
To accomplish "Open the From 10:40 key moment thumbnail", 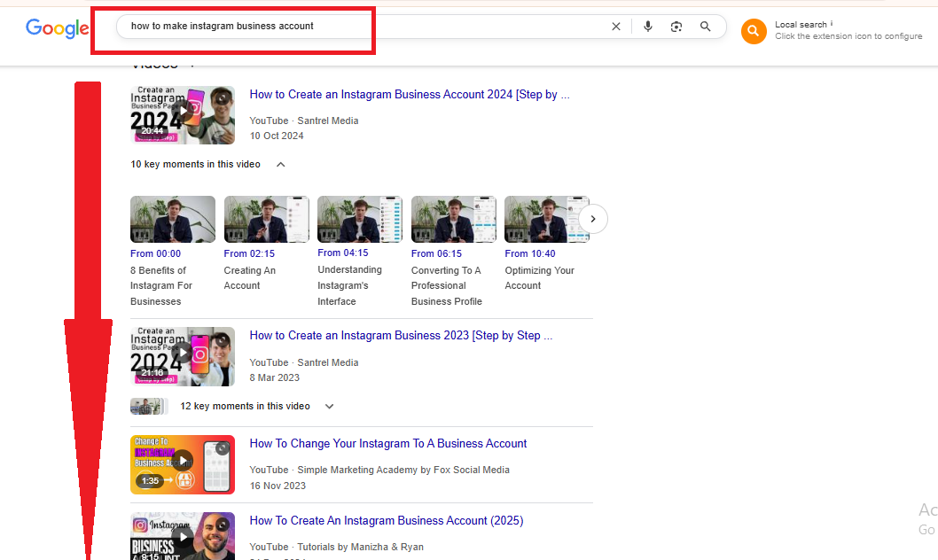I will point(547,219).
